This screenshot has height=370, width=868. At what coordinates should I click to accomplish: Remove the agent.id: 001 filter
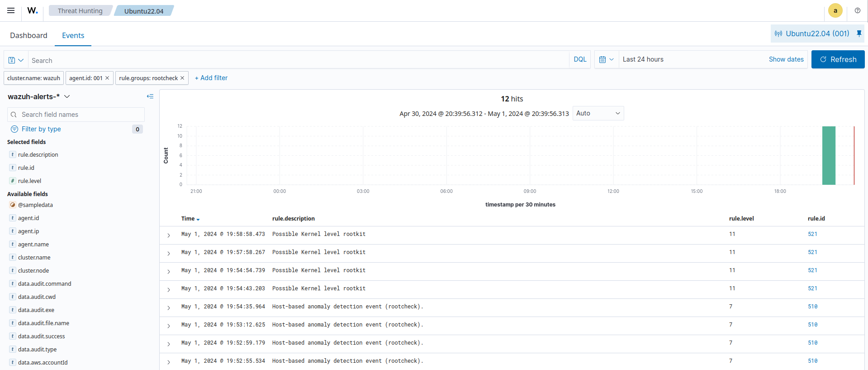pos(107,78)
